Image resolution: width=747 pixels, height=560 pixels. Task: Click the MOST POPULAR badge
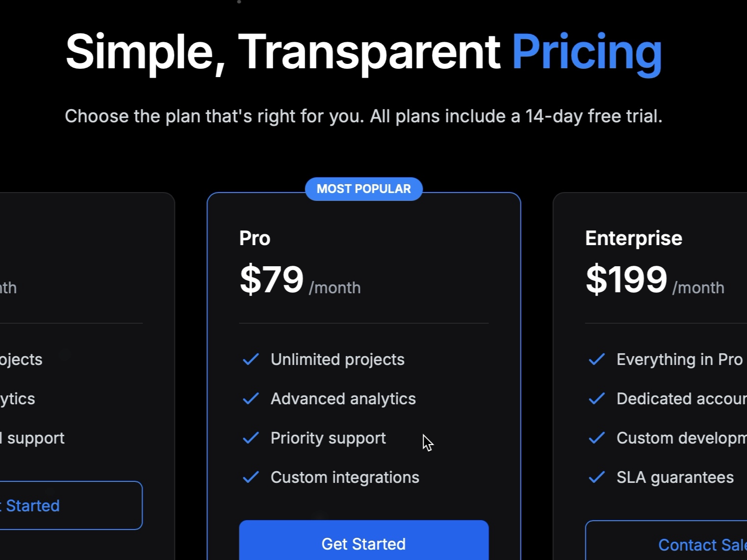[363, 189]
